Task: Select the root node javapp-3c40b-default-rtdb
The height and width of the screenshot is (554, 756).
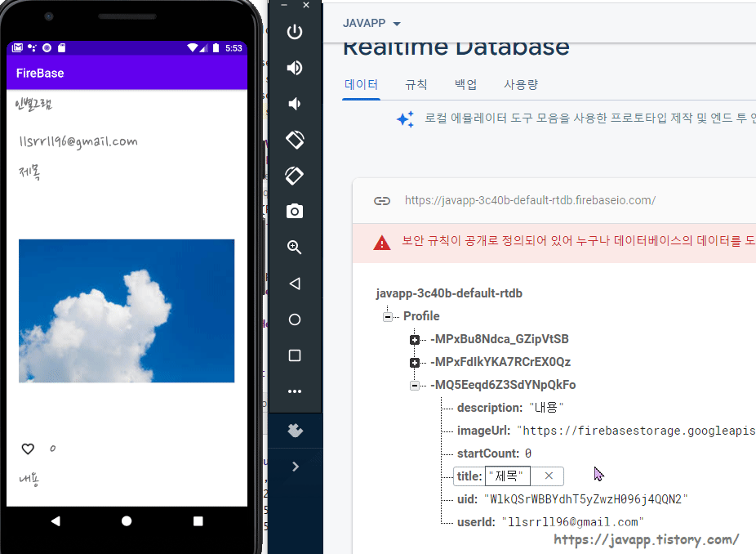Action: 449,293
